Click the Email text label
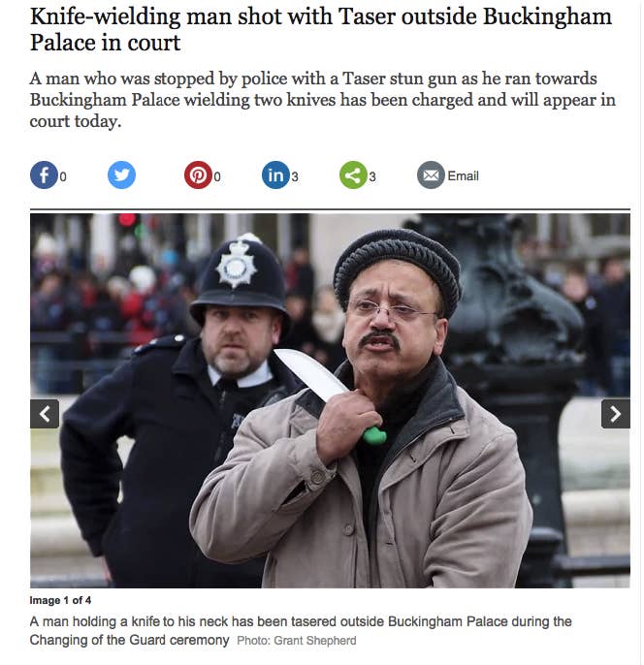Screen dimensions: 644x665 463,176
